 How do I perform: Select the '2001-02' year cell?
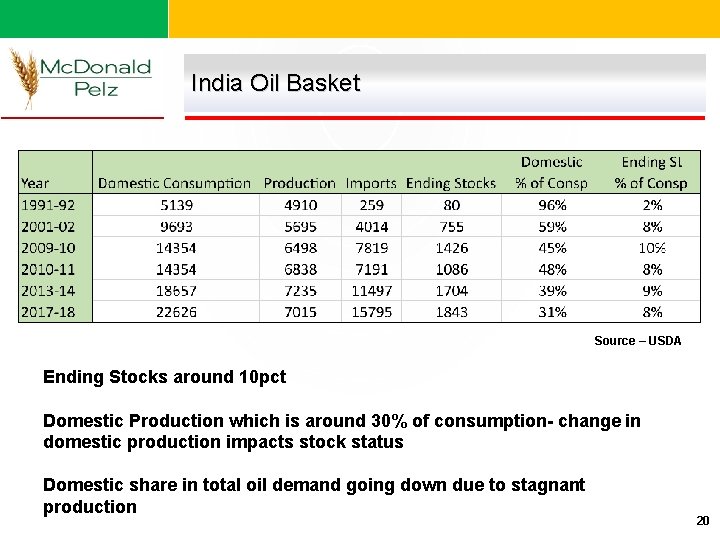point(48,226)
